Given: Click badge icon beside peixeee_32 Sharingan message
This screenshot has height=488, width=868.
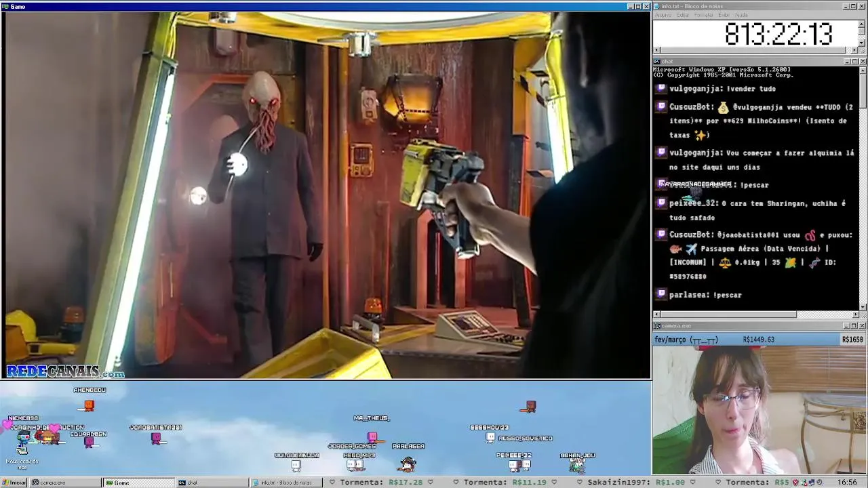Looking at the screenshot, I should (662, 203).
